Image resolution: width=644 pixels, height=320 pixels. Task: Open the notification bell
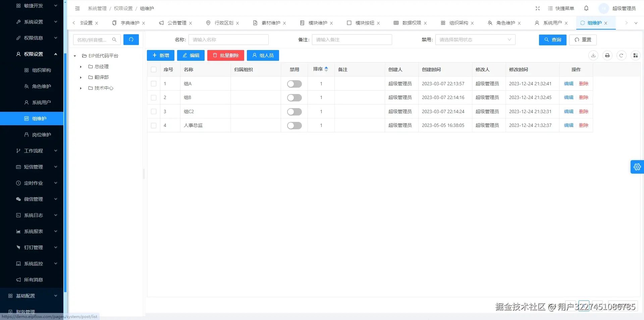pyautogui.click(x=586, y=8)
